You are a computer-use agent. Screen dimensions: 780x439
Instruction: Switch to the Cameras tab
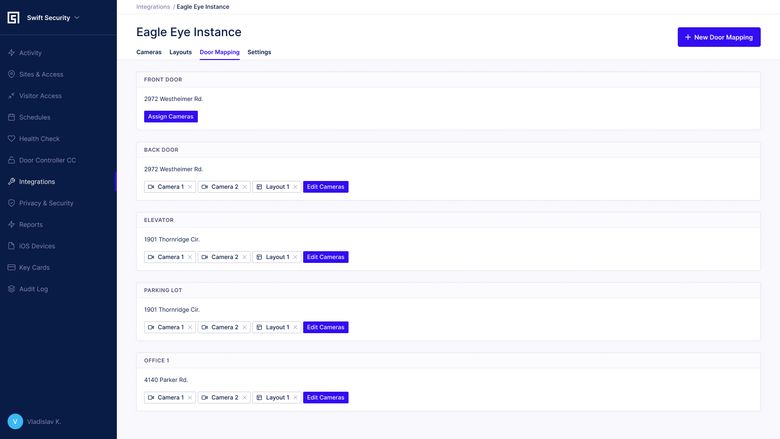pos(149,52)
